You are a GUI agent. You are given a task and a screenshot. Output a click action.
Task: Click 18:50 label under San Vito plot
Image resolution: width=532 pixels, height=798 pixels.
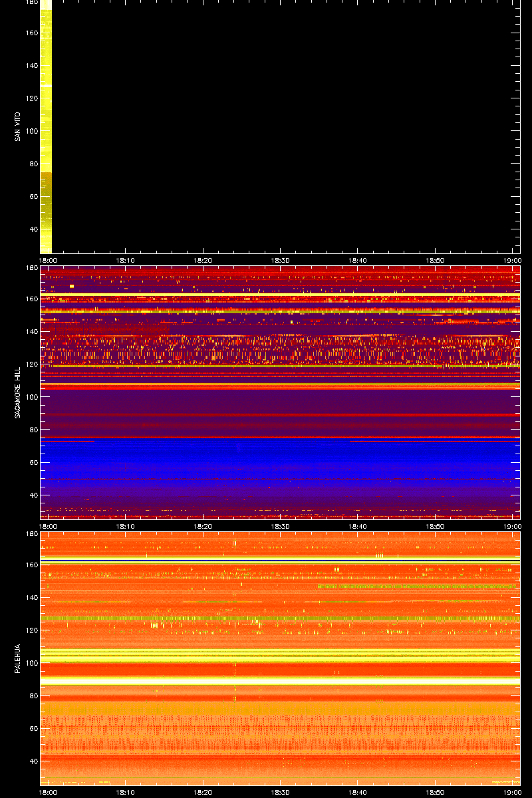pyautogui.click(x=434, y=261)
